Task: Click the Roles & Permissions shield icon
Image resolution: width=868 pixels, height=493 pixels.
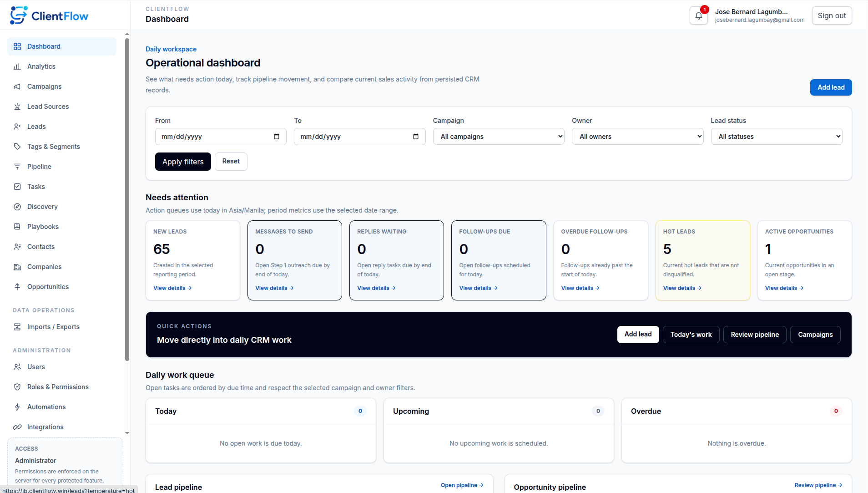Action: click(17, 387)
